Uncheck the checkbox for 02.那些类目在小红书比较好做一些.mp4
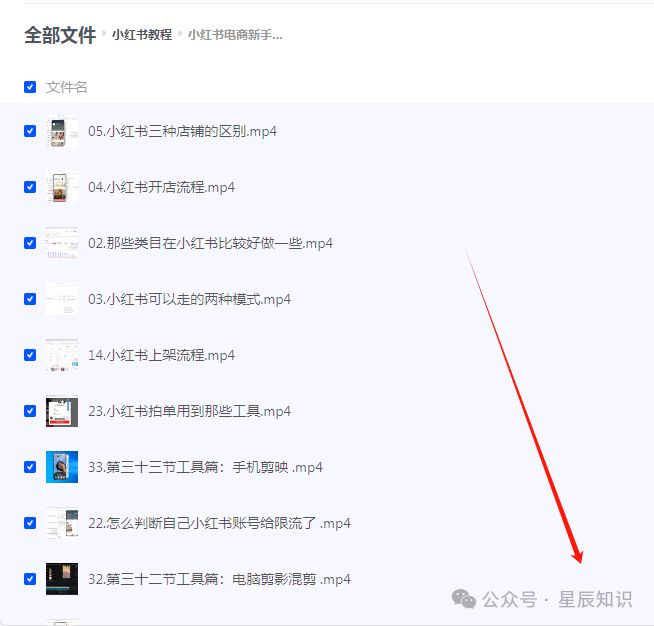The image size is (654, 626). (x=30, y=243)
